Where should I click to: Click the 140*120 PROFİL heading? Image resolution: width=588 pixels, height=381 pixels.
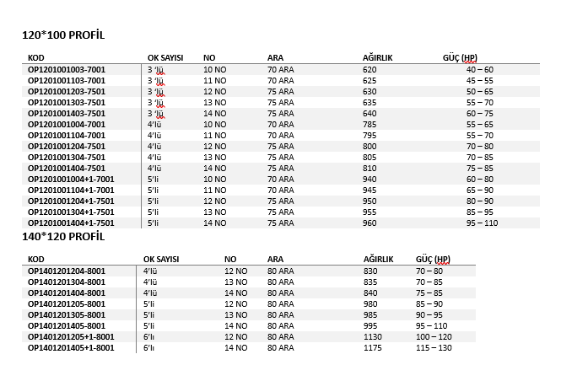pyautogui.click(x=62, y=237)
